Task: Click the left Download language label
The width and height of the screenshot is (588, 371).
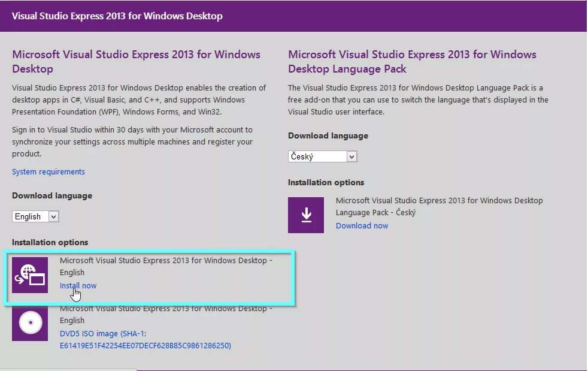Action: [52, 195]
